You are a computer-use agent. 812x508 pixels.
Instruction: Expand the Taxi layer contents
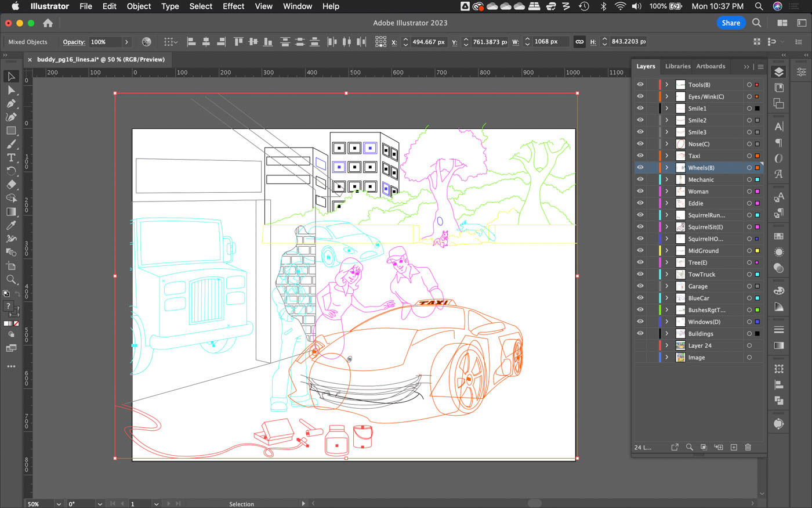coord(667,156)
